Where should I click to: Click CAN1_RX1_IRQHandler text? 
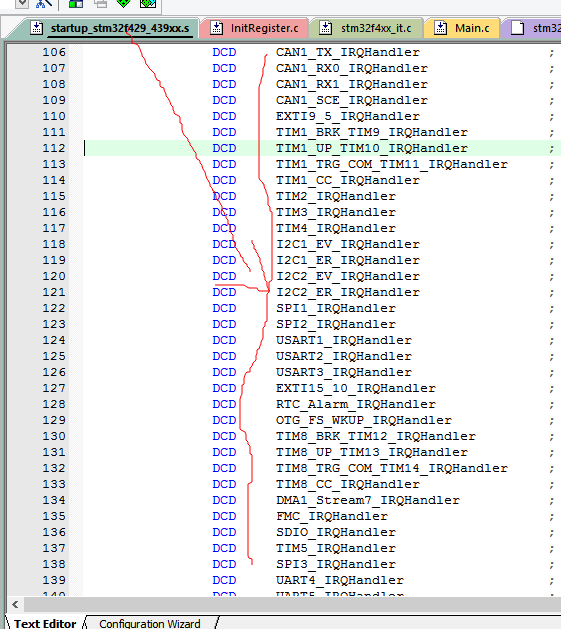tap(352, 85)
